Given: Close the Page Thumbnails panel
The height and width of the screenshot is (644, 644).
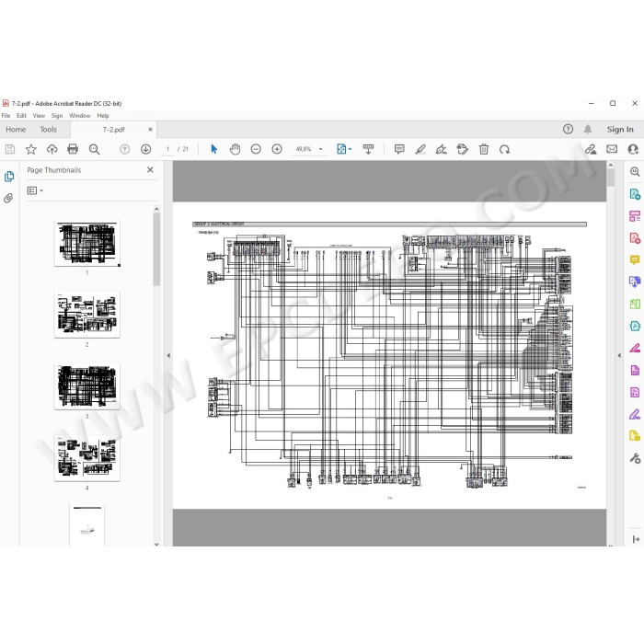Looking at the screenshot, I should pos(150,169).
